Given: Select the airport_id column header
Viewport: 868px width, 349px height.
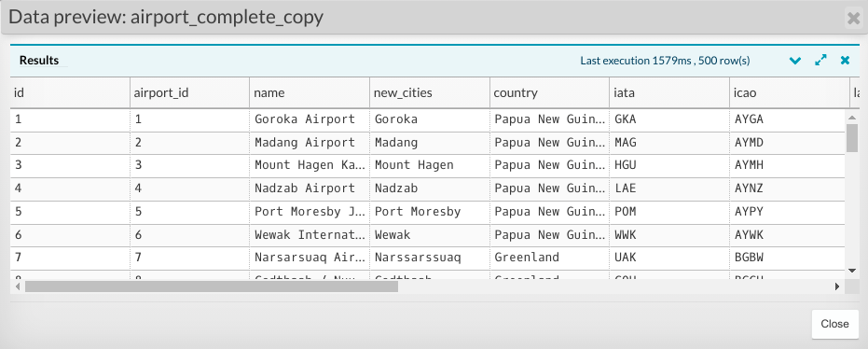Looking at the screenshot, I should [x=190, y=92].
